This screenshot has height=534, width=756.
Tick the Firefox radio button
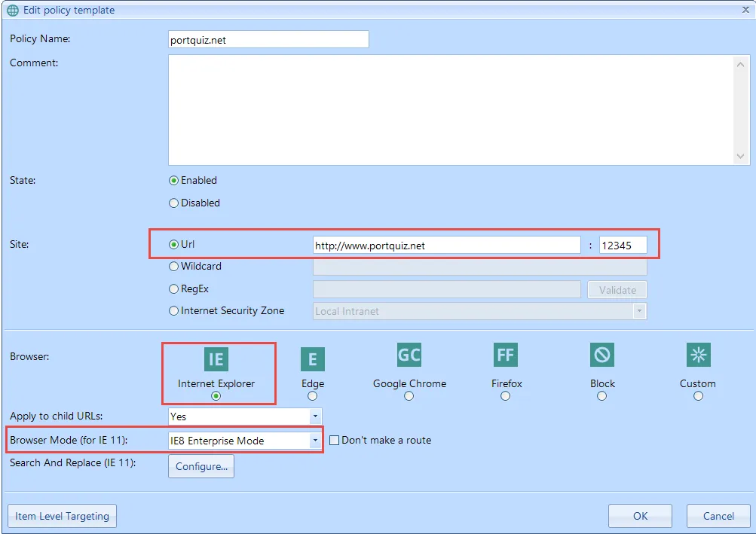coord(505,395)
